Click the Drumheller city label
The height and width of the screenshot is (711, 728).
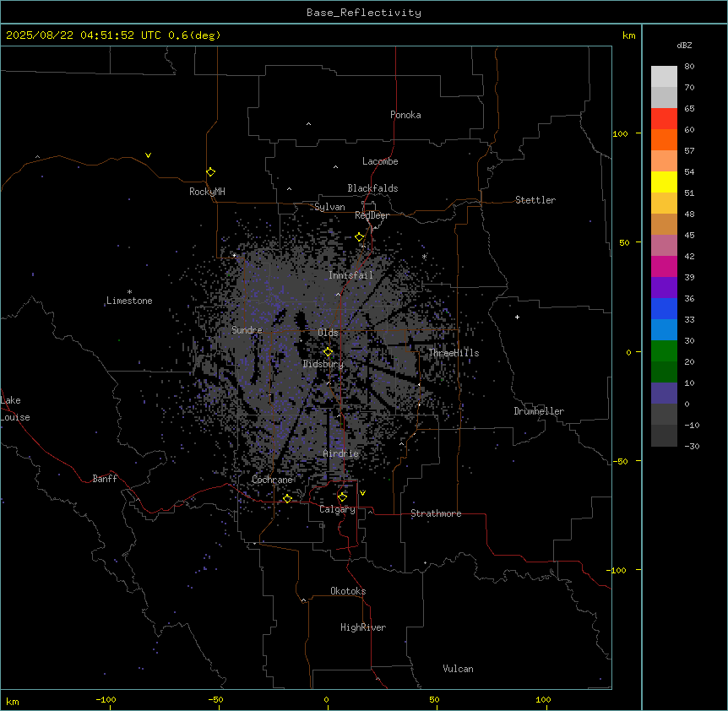(539, 411)
